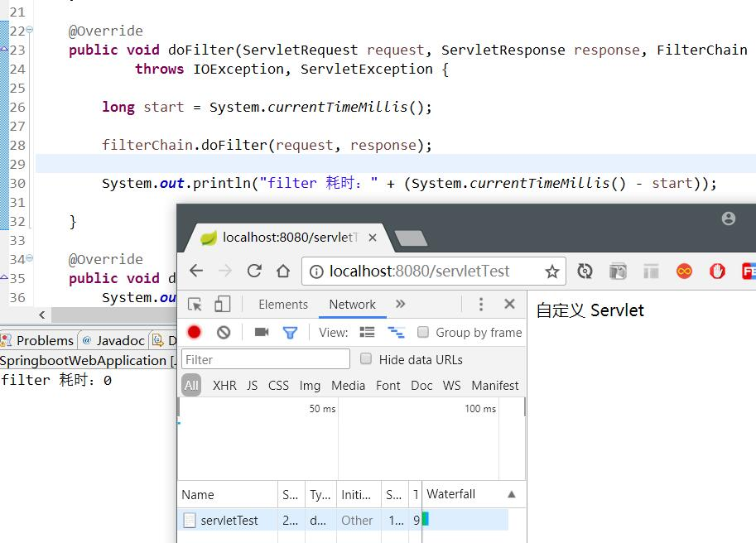Toggle the device toolbar icon
This screenshot has width=756, height=543.
click(222, 305)
